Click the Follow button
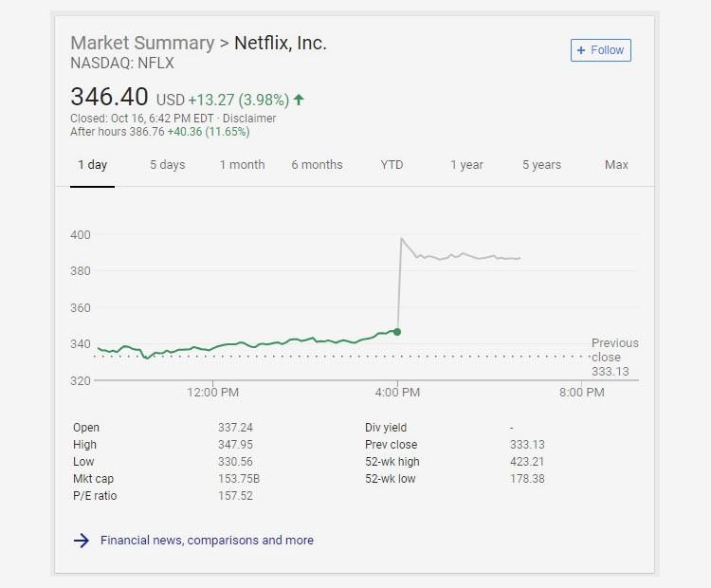This screenshot has height=588, width=711. (x=601, y=50)
